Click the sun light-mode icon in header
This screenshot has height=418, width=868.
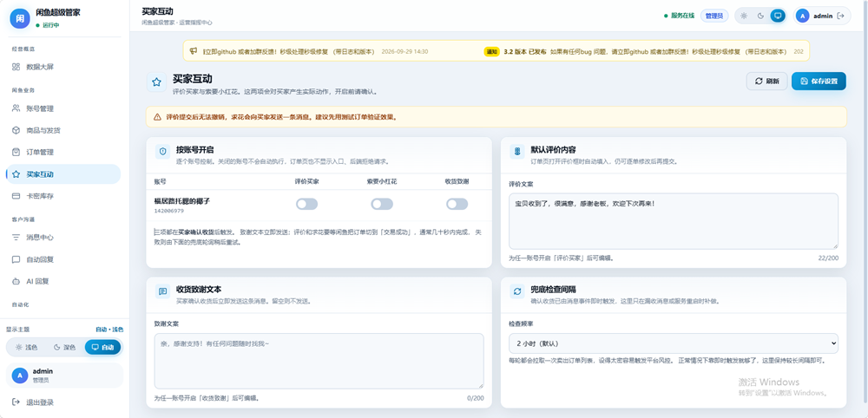click(x=744, y=16)
